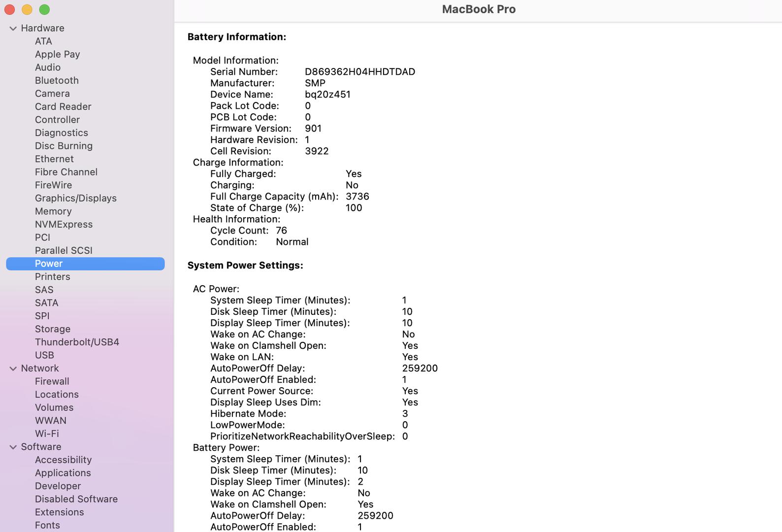Show Parallel SCSI details

[64, 250]
